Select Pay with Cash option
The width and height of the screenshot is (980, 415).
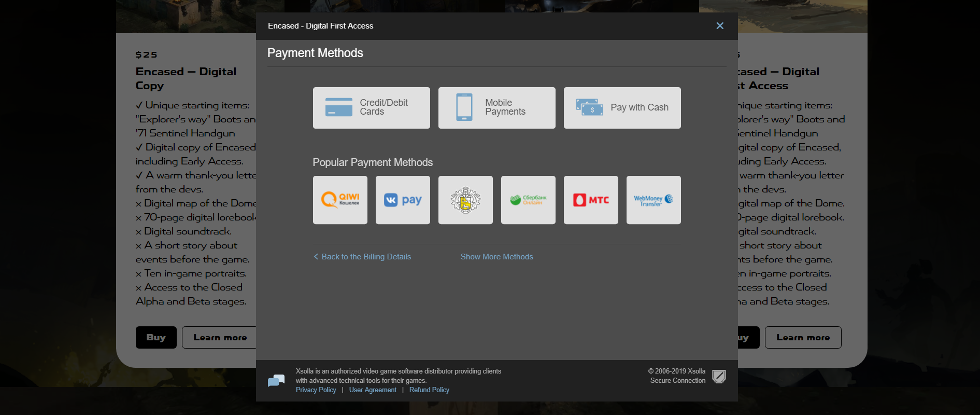(x=622, y=108)
